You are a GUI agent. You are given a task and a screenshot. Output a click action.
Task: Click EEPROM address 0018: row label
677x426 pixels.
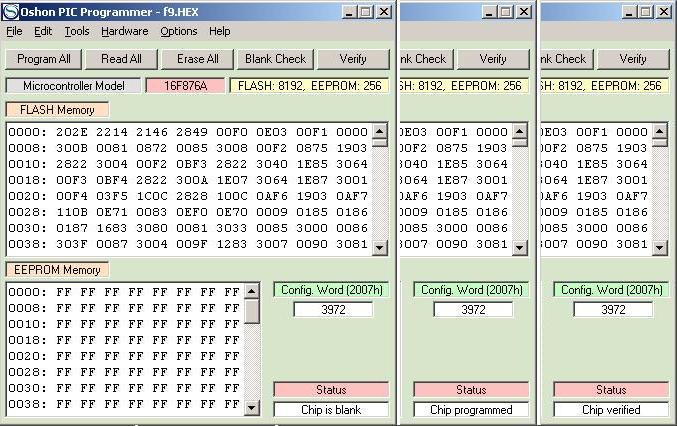(x=28, y=340)
